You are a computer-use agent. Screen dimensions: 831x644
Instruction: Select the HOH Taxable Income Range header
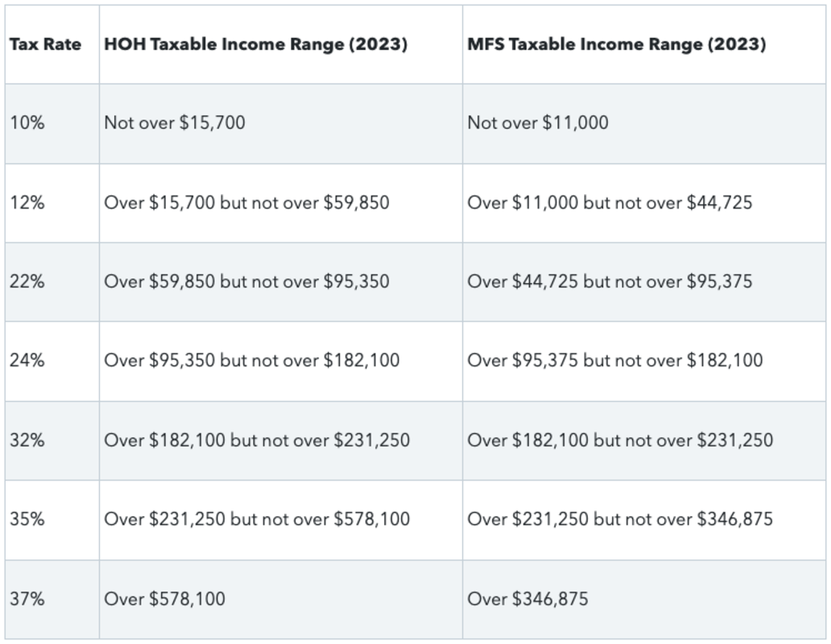(255, 44)
